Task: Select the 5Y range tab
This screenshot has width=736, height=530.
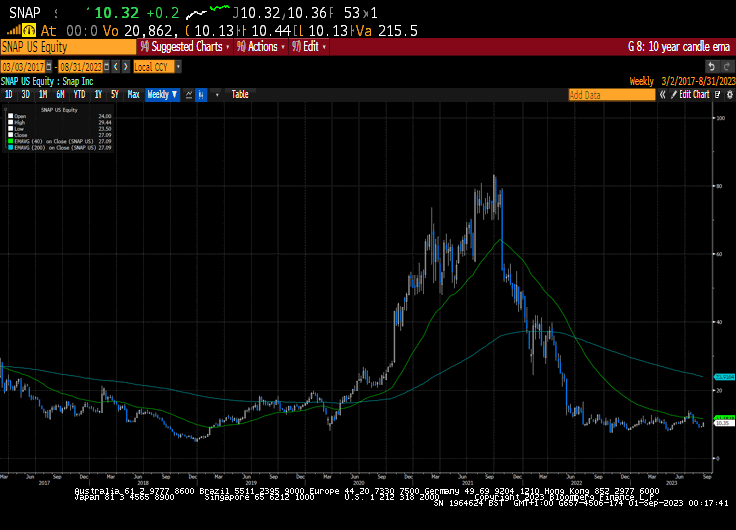Action: [x=115, y=95]
